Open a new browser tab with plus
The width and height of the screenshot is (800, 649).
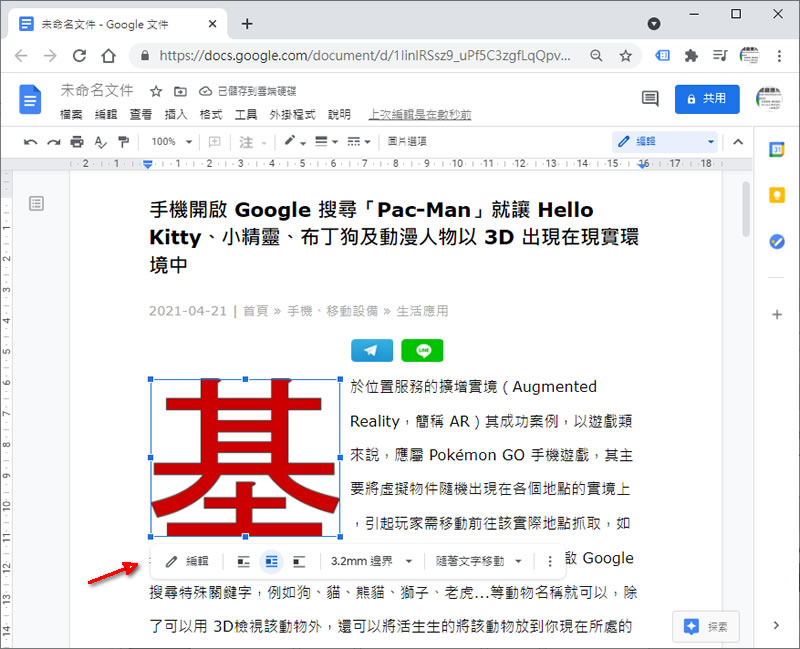pyautogui.click(x=247, y=23)
